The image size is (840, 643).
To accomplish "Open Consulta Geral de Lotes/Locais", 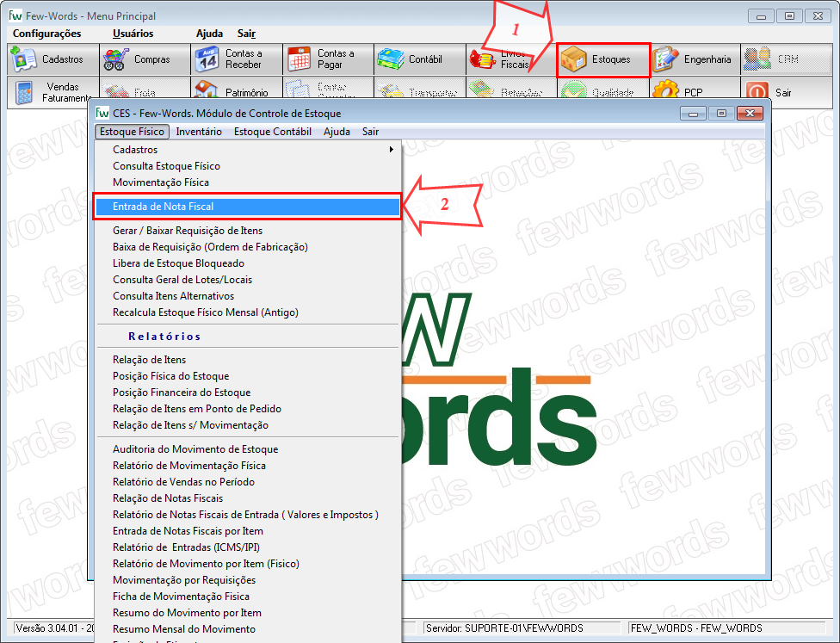I will [x=182, y=280].
